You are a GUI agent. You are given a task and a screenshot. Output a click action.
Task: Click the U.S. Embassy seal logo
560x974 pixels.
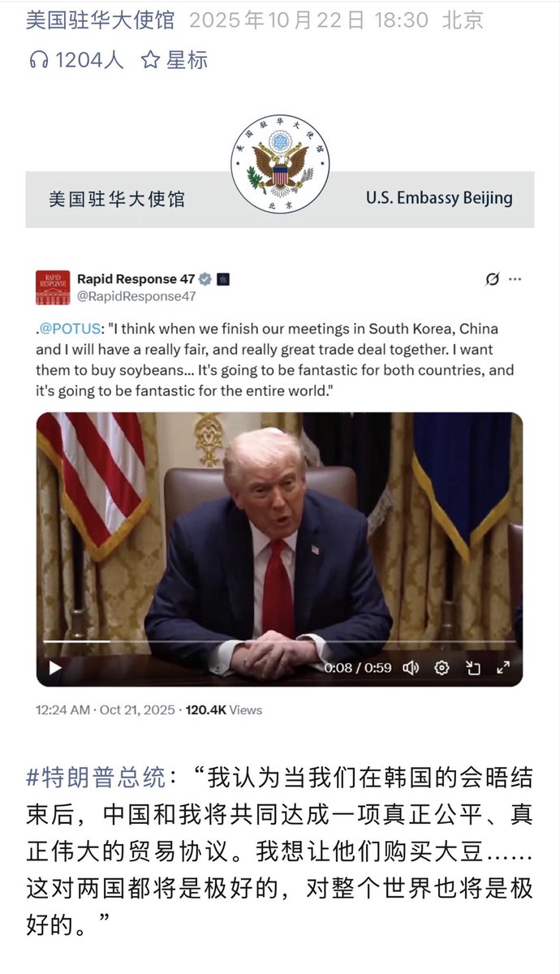[280, 165]
